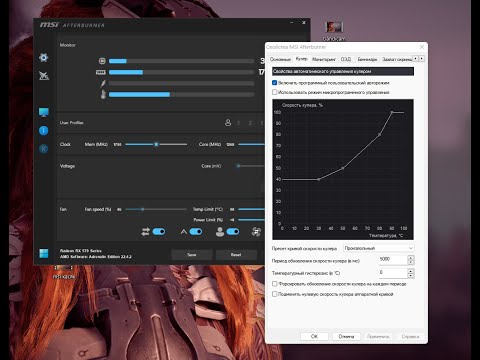Click the crossed tools icon under the gear
This screenshot has width=480, height=360.
point(44,76)
